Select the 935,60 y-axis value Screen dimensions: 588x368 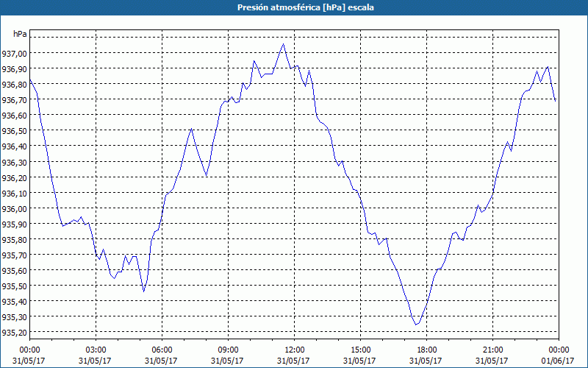15,271
